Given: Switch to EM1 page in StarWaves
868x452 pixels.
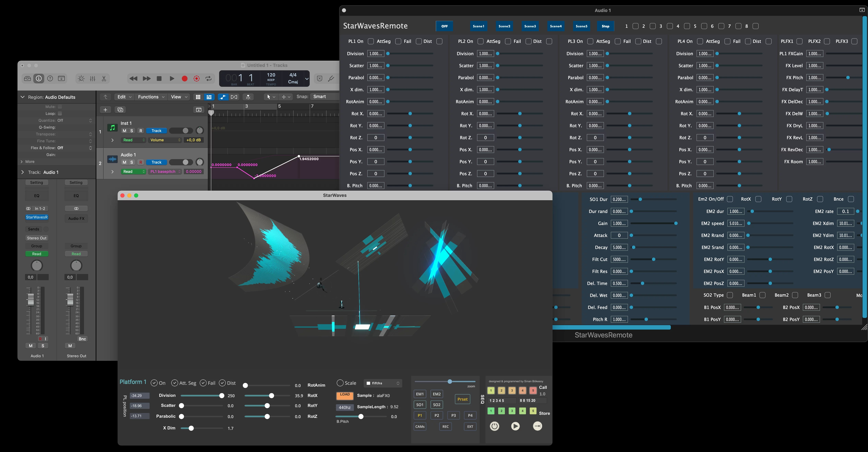Looking at the screenshot, I should [x=420, y=394].
